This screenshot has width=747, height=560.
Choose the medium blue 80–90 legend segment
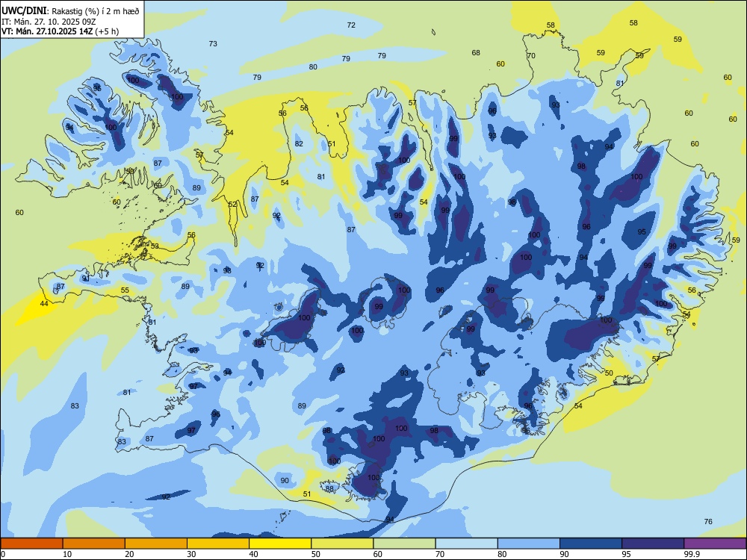coord(529,544)
